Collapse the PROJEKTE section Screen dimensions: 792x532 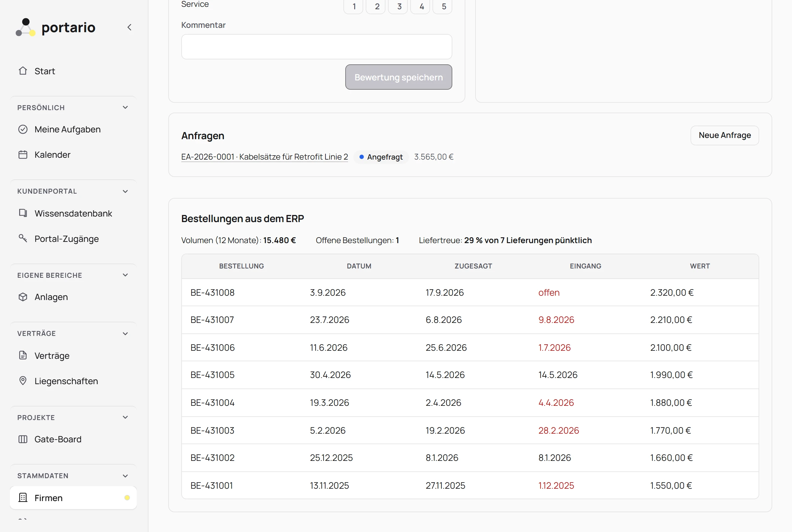coord(125,417)
